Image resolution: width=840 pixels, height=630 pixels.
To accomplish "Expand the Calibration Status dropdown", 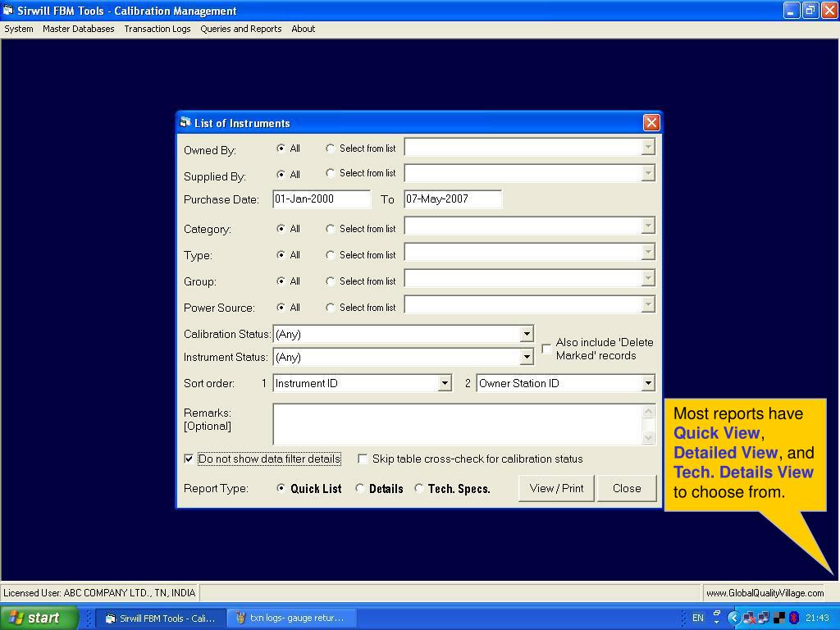I will click(527, 334).
